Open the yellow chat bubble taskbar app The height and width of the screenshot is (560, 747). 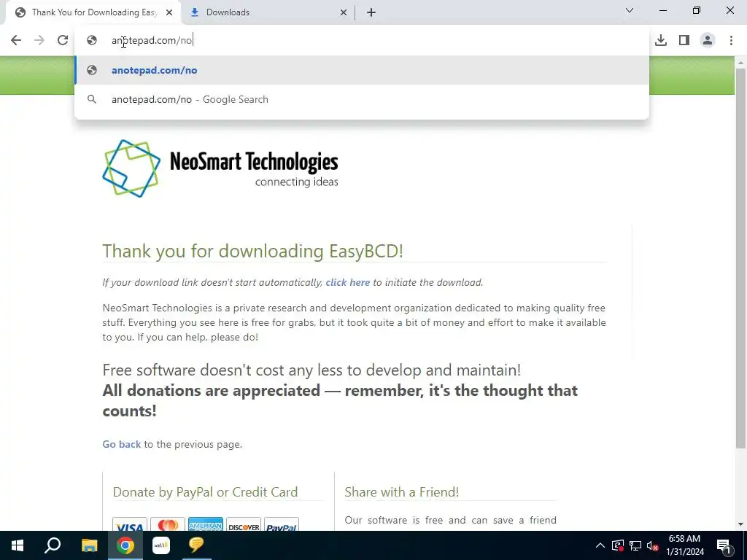(196, 544)
